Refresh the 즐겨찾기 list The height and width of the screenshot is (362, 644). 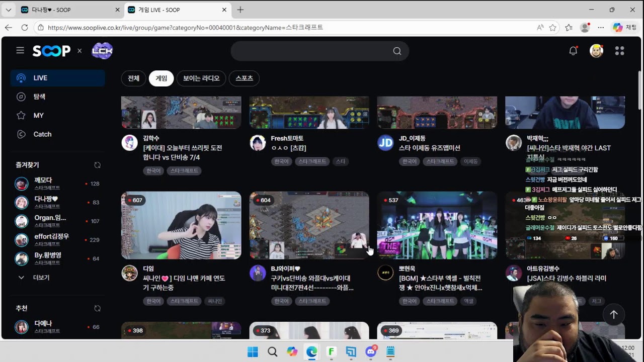(97, 165)
